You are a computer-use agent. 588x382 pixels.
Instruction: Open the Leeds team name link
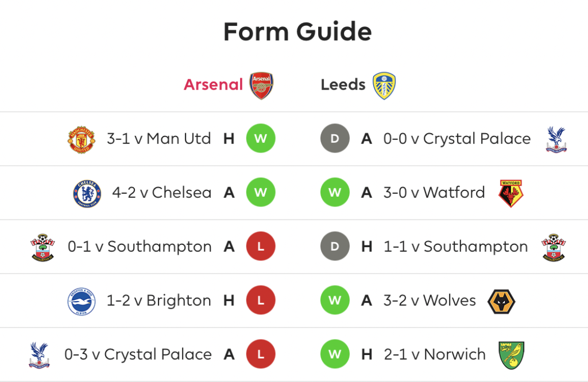[343, 85]
